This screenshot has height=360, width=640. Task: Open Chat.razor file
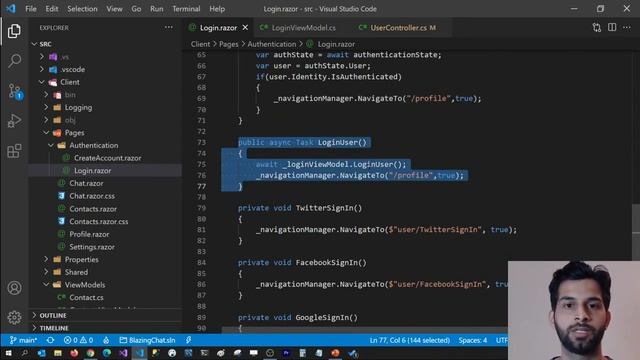[x=105, y=183]
